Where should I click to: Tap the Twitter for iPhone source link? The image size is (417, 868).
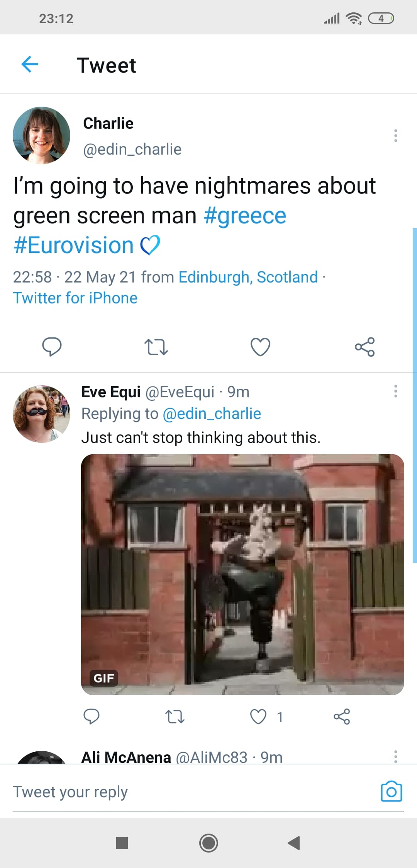coord(75,298)
